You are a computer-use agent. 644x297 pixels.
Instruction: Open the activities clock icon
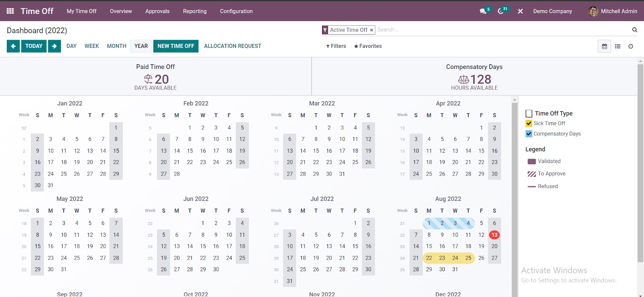tap(501, 11)
